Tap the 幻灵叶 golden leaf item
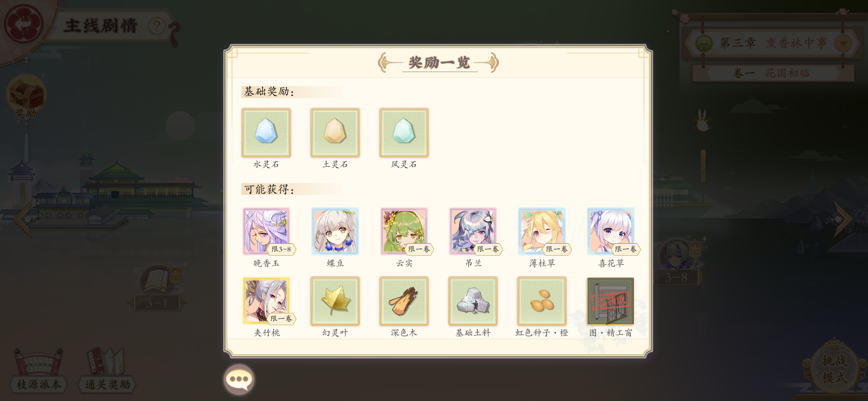Viewport: 868px width, 401px height. click(x=335, y=301)
